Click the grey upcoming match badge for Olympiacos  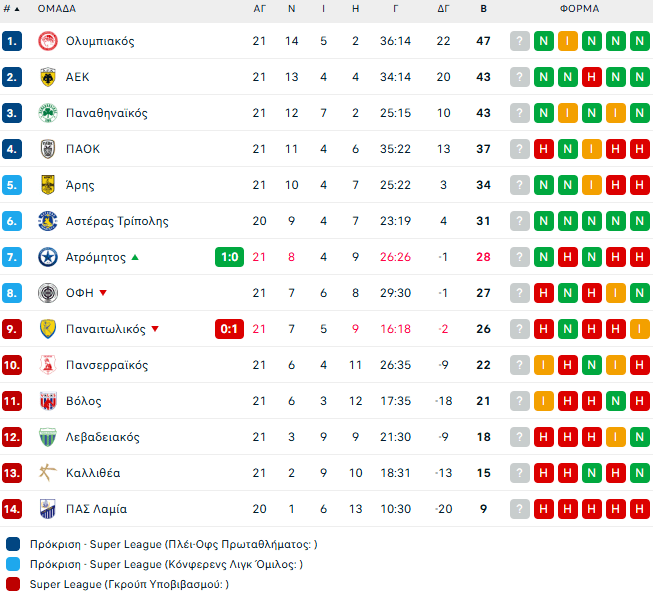pyautogui.click(x=519, y=41)
